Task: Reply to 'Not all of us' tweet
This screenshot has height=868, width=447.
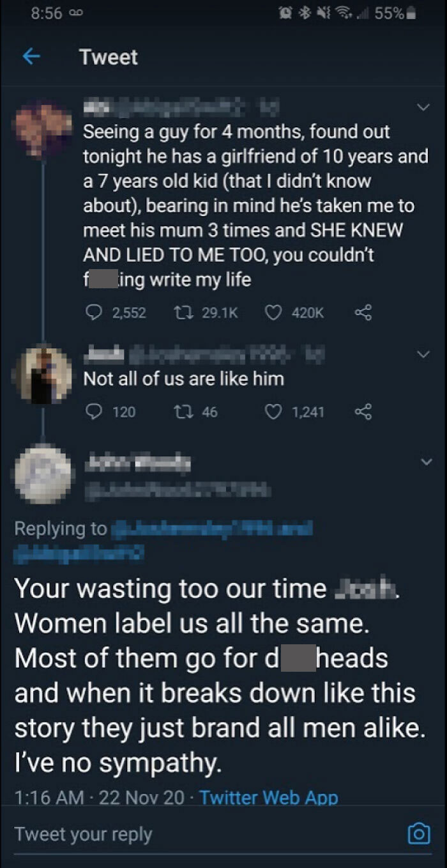Action: click(93, 412)
